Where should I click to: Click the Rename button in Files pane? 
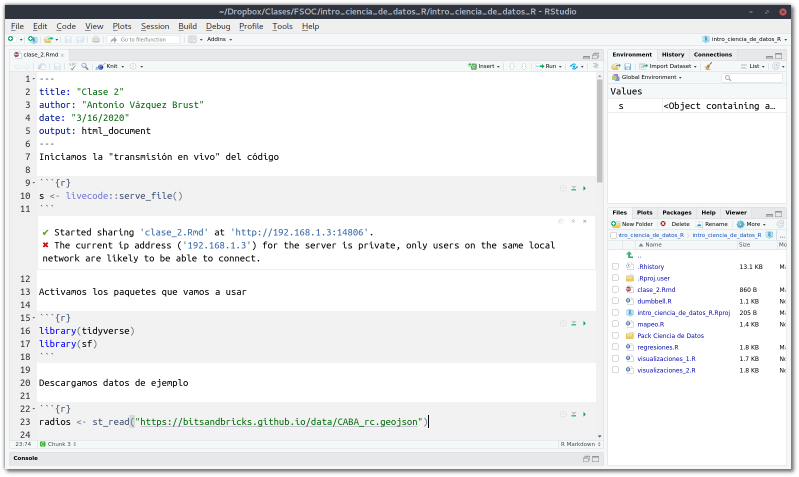click(711, 224)
